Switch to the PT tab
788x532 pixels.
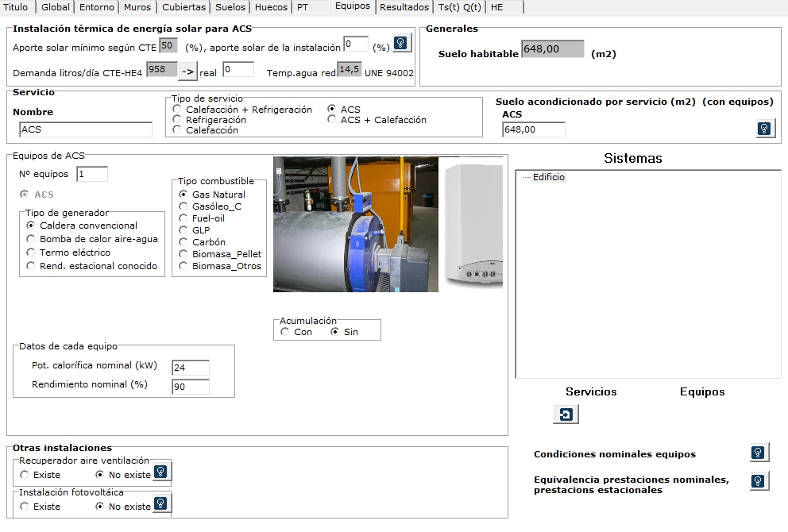pos(303,7)
